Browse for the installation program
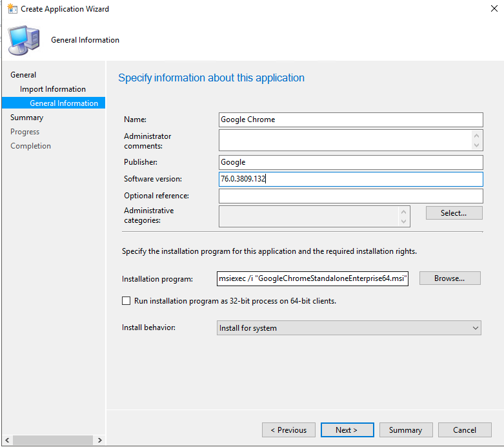 [450, 278]
